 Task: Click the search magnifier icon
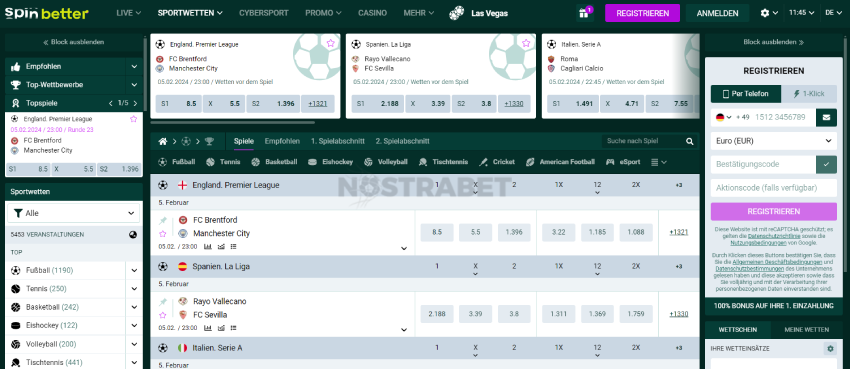(x=690, y=141)
